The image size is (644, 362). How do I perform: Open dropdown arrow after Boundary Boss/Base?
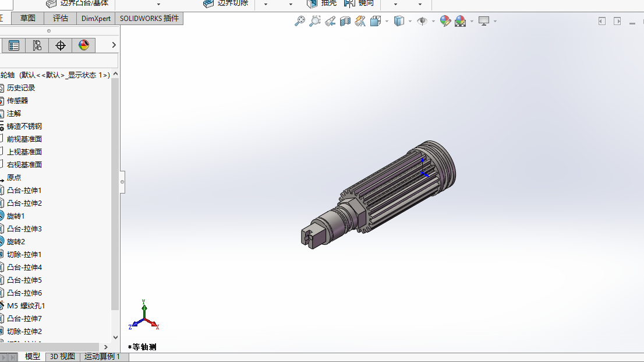(x=158, y=4)
